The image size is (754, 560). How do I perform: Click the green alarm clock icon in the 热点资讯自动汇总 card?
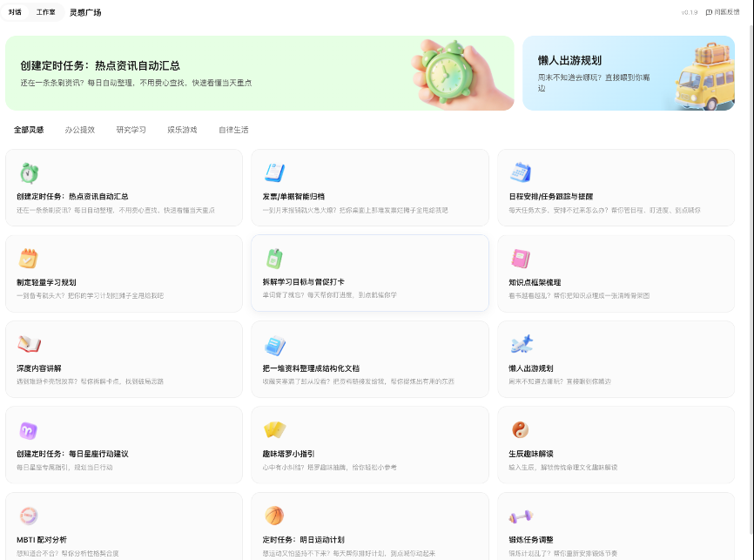tap(29, 172)
